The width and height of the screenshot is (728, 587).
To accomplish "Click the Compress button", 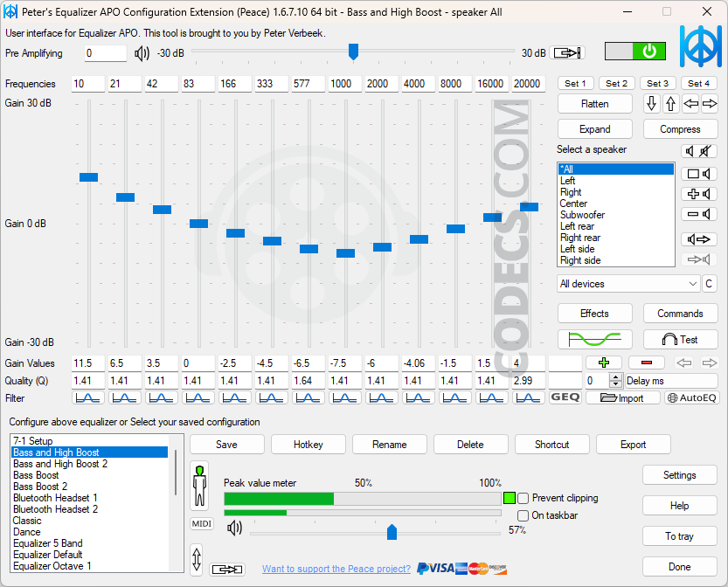I will click(680, 129).
